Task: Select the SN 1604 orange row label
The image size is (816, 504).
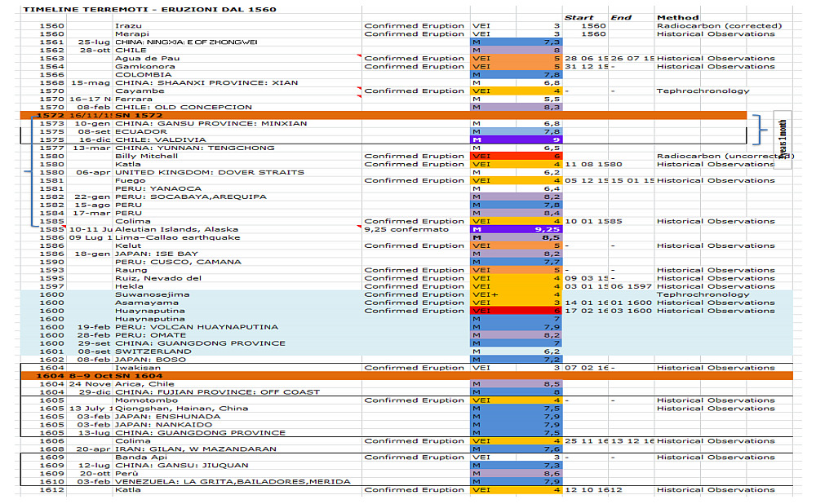Action: [x=139, y=376]
